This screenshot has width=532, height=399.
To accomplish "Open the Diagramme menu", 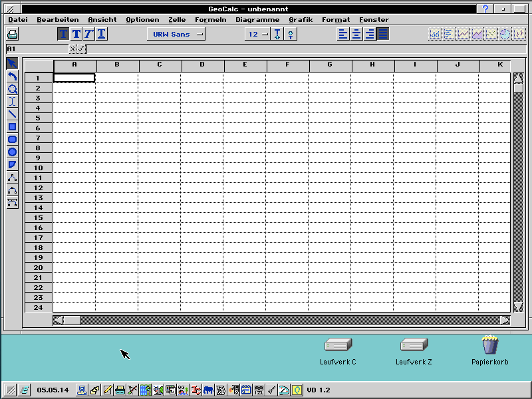I will point(257,19).
